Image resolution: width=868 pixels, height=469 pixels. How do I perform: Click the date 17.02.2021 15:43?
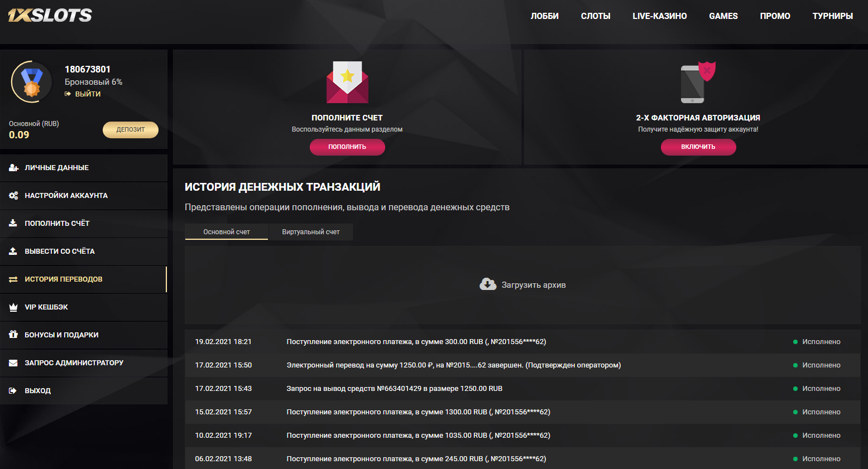point(223,389)
